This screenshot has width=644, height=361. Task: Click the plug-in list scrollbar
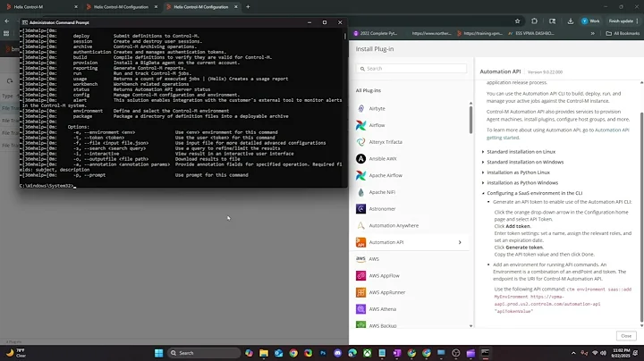(470, 119)
